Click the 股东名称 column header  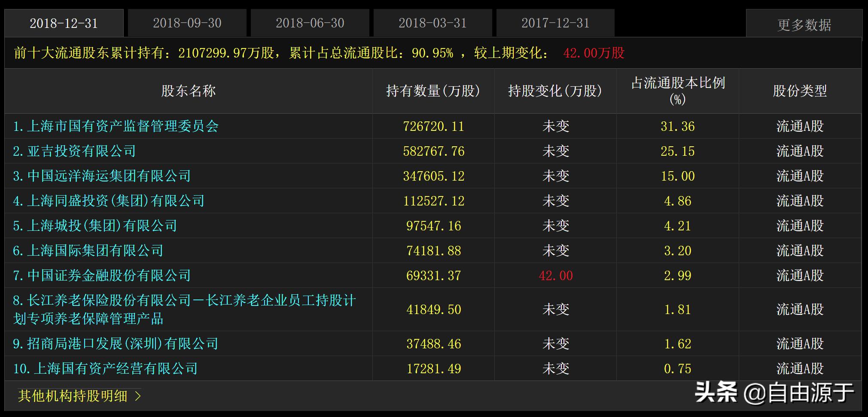click(189, 91)
